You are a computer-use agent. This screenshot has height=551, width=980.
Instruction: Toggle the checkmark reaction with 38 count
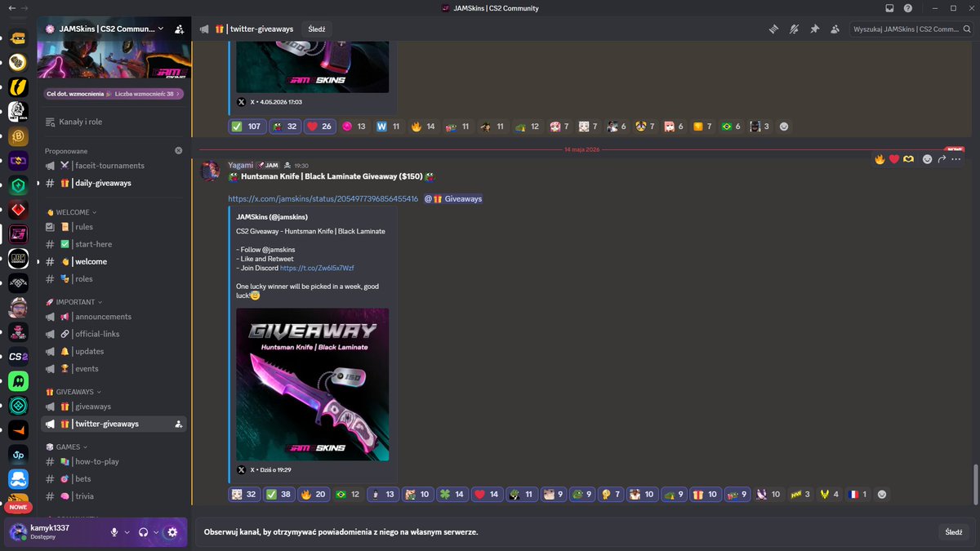pos(278,494)
